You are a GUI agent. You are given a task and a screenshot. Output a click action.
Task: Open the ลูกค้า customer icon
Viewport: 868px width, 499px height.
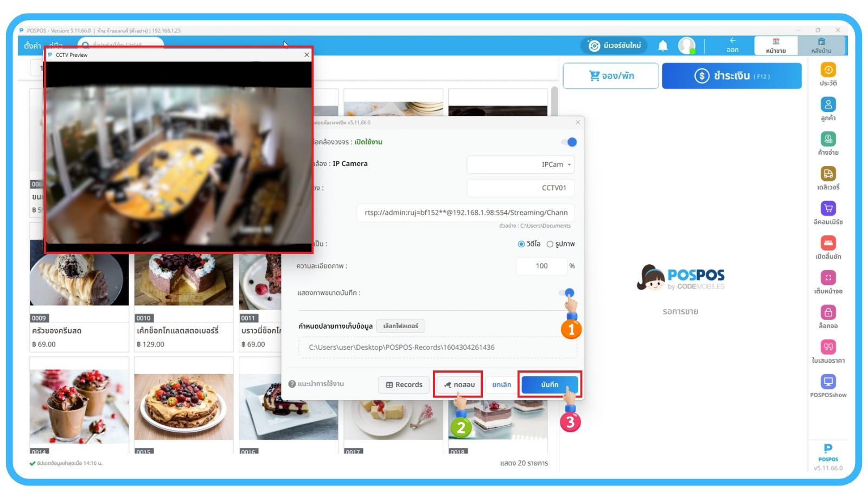pyautogui.click(x=828, y=105)
